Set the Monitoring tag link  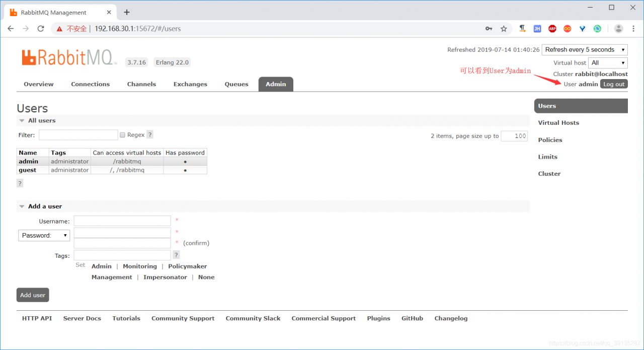[x=140, y=266]
